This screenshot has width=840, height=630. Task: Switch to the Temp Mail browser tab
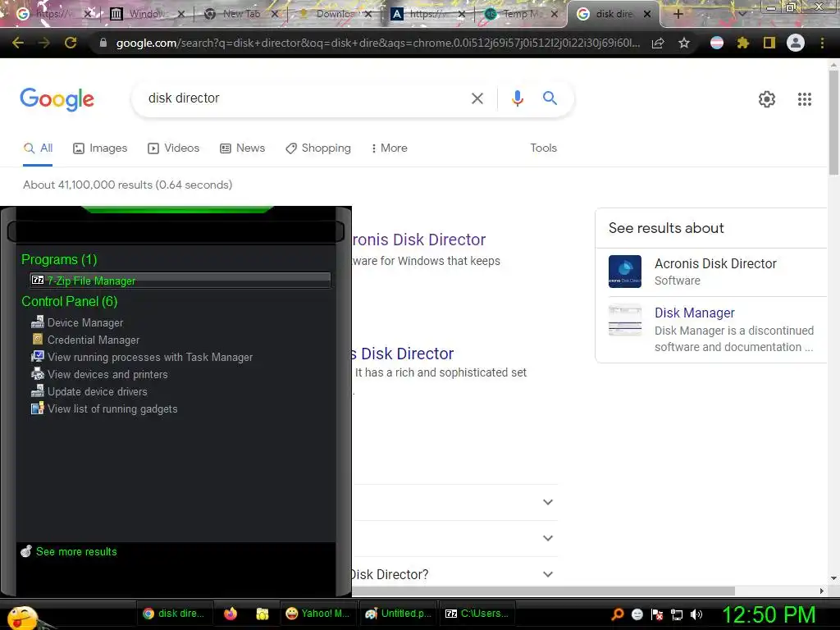click(x=521, y=14)
